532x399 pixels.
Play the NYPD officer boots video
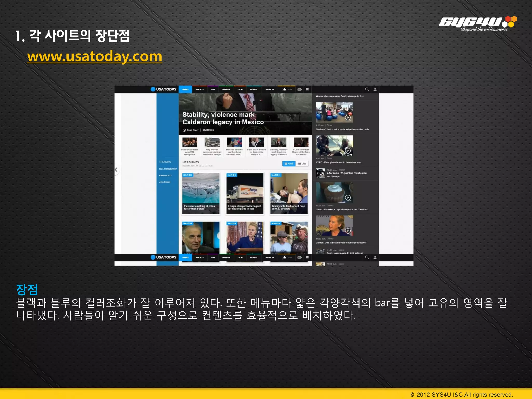coord(348,151)
